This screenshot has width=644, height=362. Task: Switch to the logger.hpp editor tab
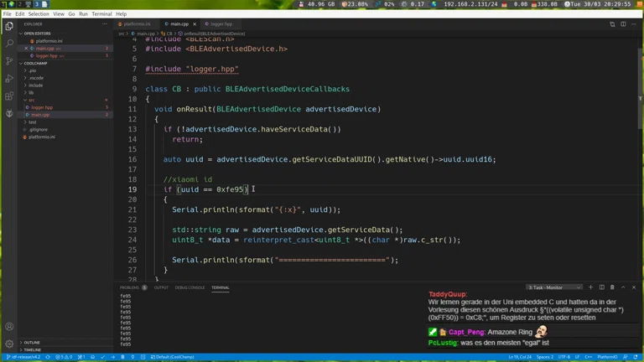(221, 24)
